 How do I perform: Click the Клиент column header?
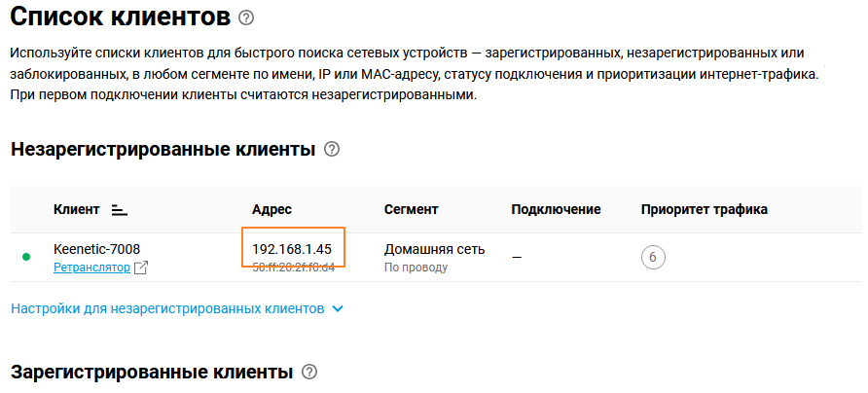[77, 209]
